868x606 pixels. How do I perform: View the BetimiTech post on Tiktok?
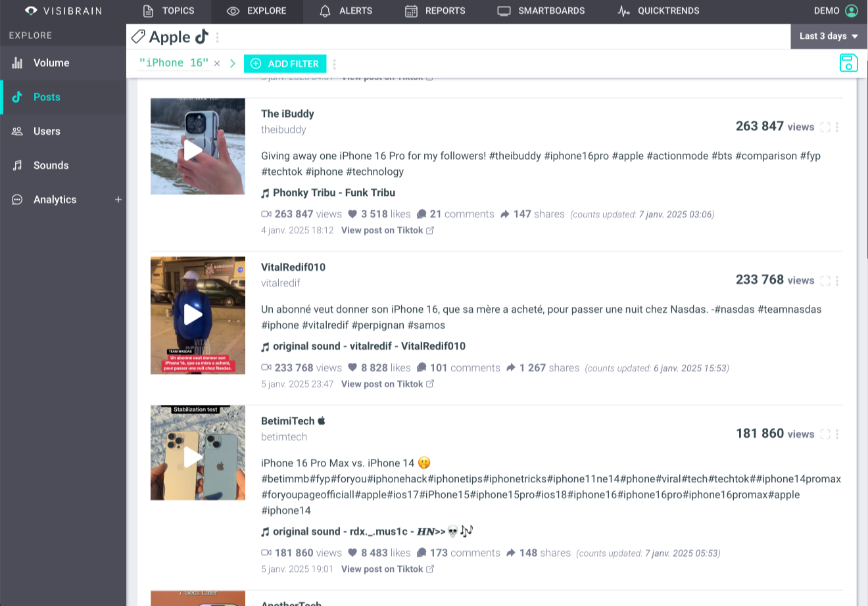pyautogui.click(x=387, y=569)
